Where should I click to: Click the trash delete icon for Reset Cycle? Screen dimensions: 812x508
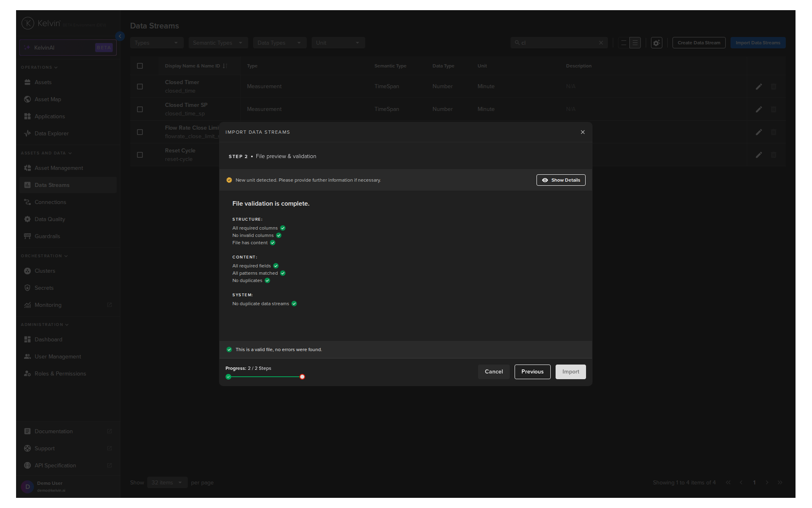coord(773,155)
